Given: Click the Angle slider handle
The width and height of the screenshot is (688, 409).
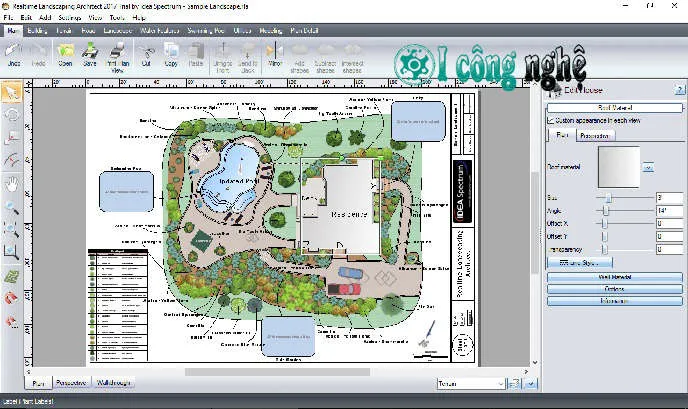Looking at the screenshot, I should click(x=606, y=211).
